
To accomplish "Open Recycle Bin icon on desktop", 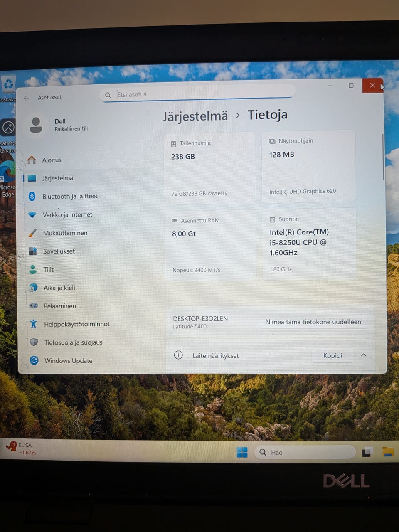I will pos(8,84).
